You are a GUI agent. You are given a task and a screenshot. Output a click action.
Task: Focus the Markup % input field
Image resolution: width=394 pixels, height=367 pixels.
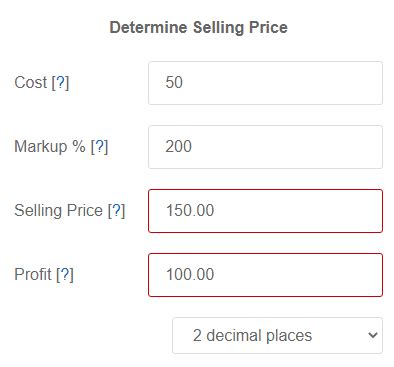click(x=265, y=147)
